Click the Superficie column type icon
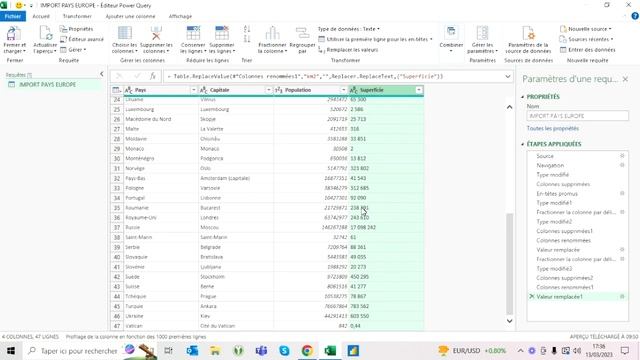This screenshot has width=640, height=360. (x=353, y=90)
